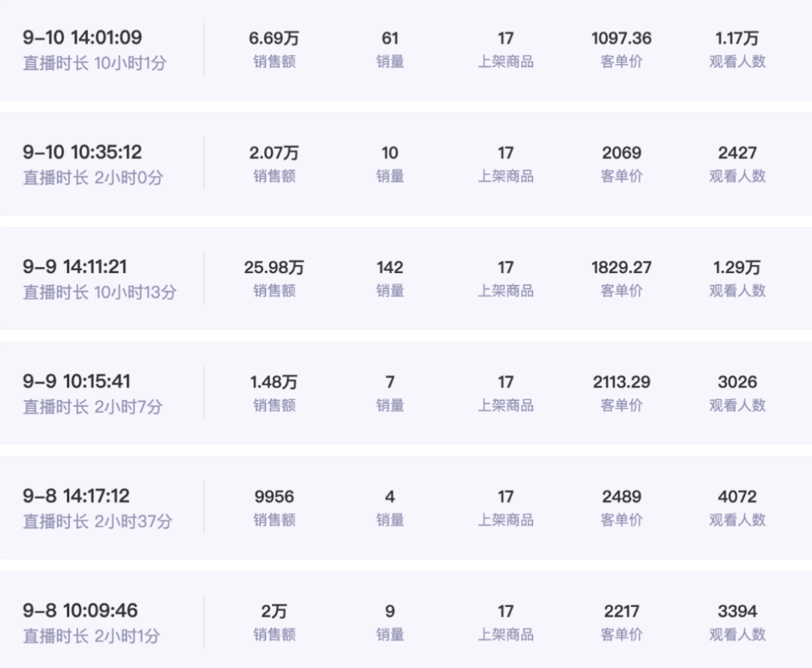This screenshot has height=668, width=812.
Task: Select the 9956 sales amount value
Action: pyautogui.click(x=274, y=496)
